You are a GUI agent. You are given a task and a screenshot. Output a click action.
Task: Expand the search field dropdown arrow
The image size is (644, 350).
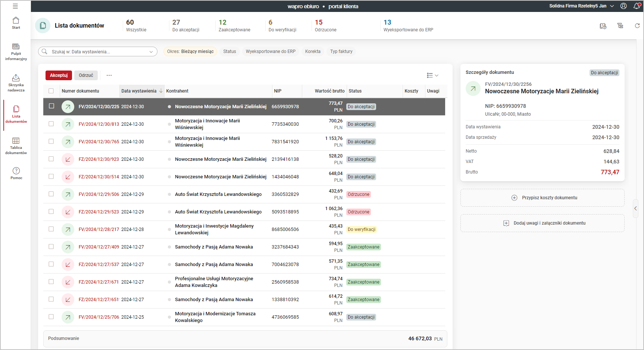click(x=151, y=52)
